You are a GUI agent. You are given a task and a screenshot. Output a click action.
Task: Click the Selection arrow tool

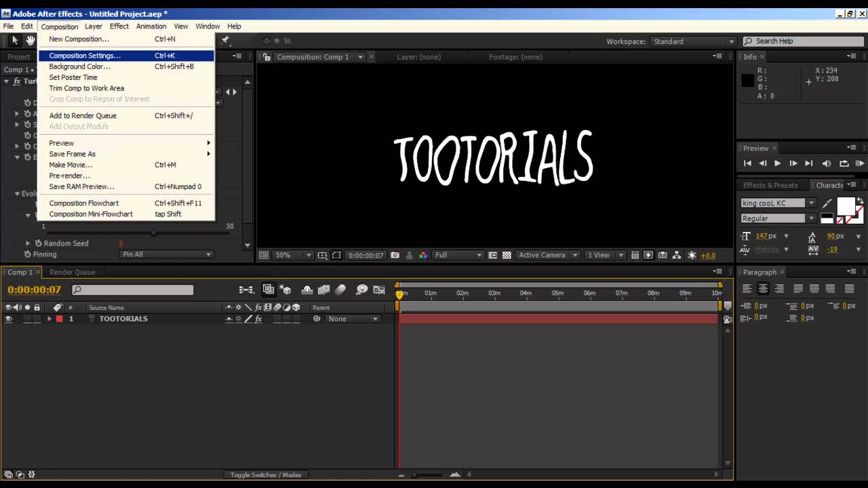[15, 41]
